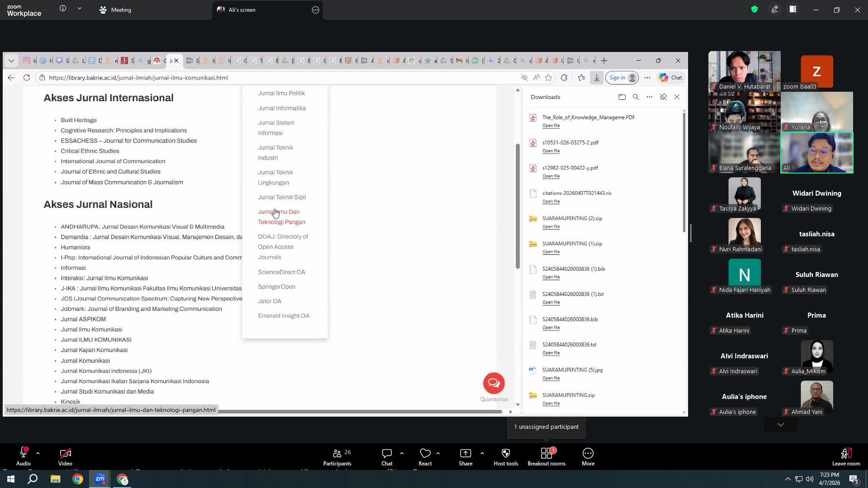Open file The_Role_of_Knowledge_Manageme.PDF
868x488 pixels.
[x=551, y=126]
